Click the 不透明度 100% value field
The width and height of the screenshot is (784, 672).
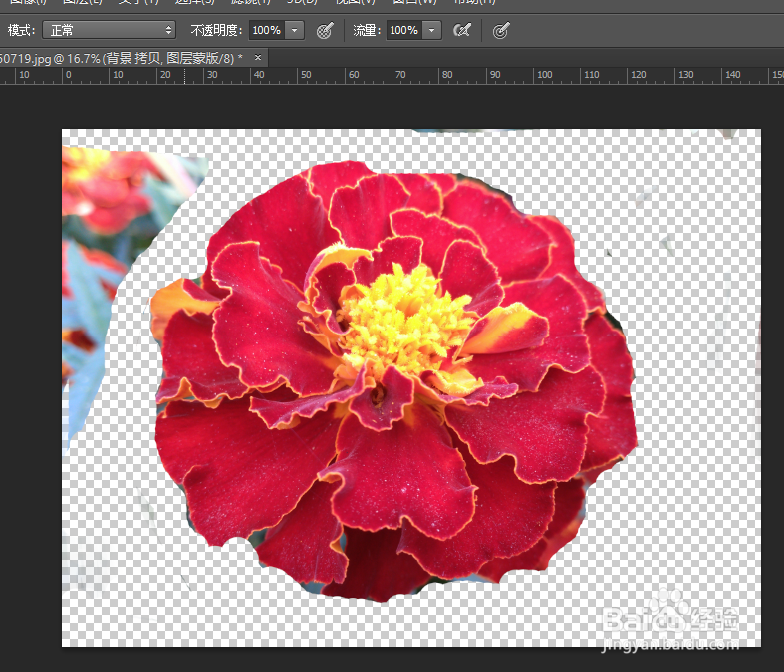coord(267,30)
